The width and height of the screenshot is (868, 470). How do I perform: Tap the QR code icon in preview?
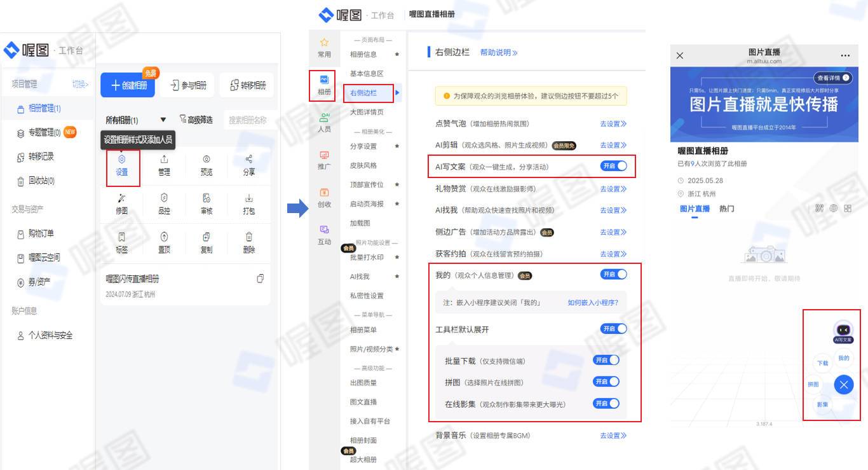(x=819, y=208)
